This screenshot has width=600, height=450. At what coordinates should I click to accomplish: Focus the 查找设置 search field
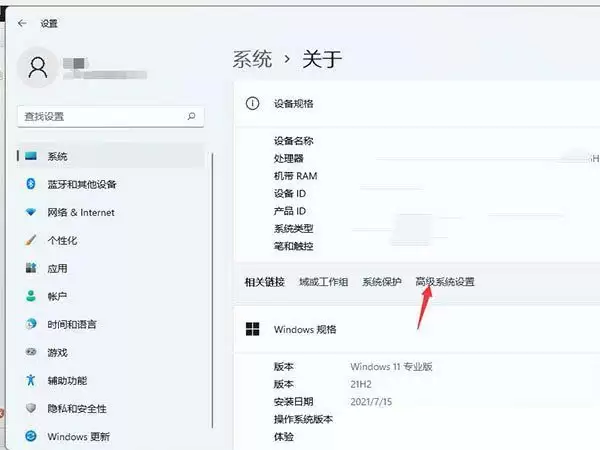(x=111, y=116)
